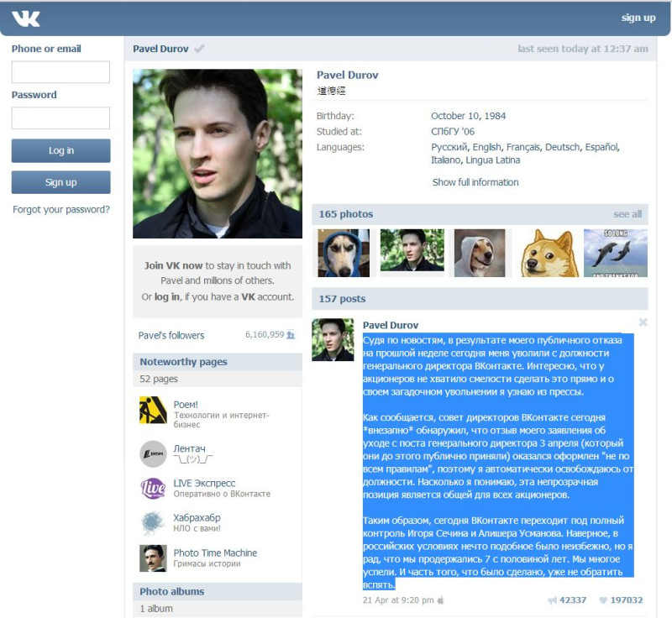Click the Password input field
672x618 pixels.
60,118
